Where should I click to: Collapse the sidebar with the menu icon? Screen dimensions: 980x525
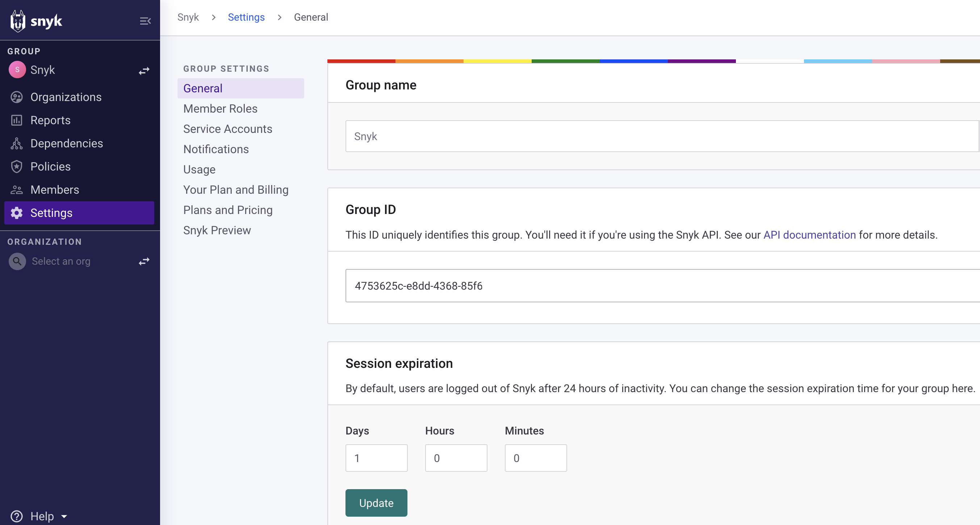(x=145, y=21)
